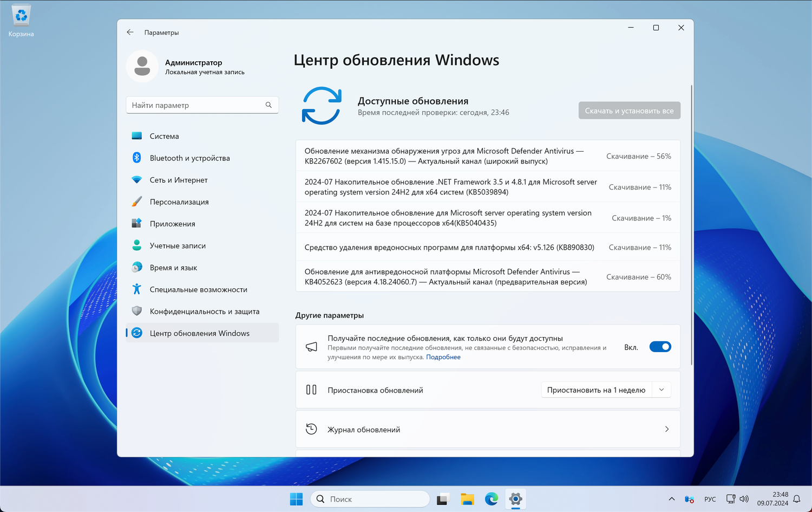The height and width of the screenshot is (512, 812).
Task: Click the Система monitor icon
Action: point(137,136)
